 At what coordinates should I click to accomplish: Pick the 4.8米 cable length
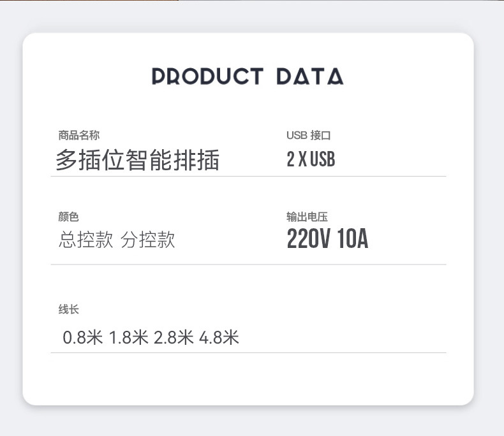pos(219,337)
